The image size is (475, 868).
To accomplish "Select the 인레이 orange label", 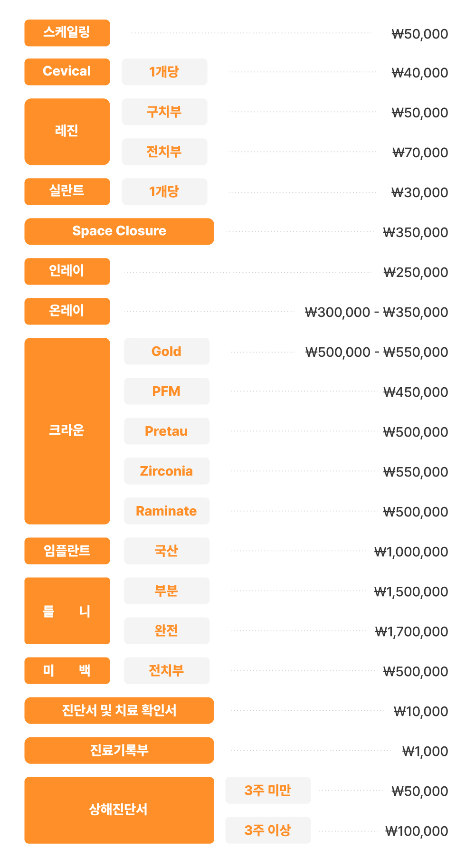I will pos(67,271).
